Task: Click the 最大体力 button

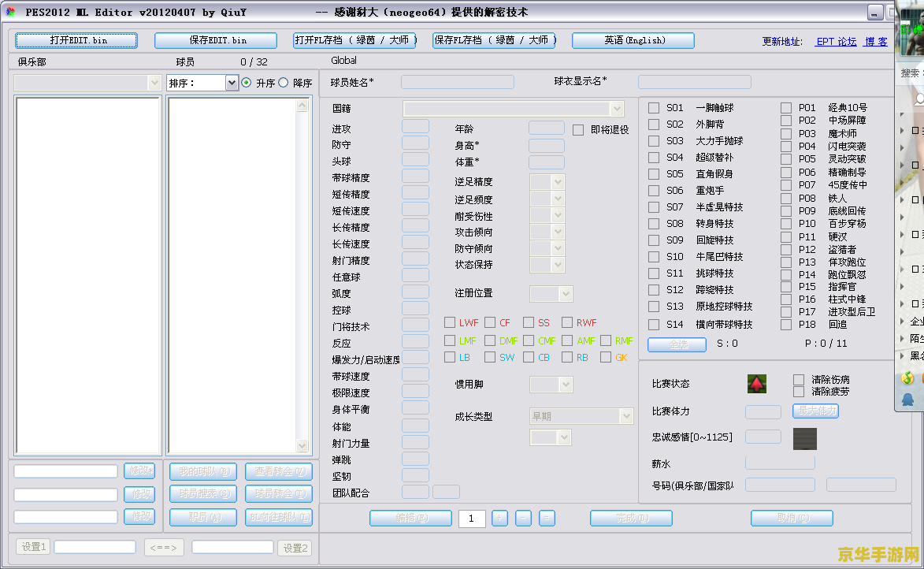Action: coord(815,411)
